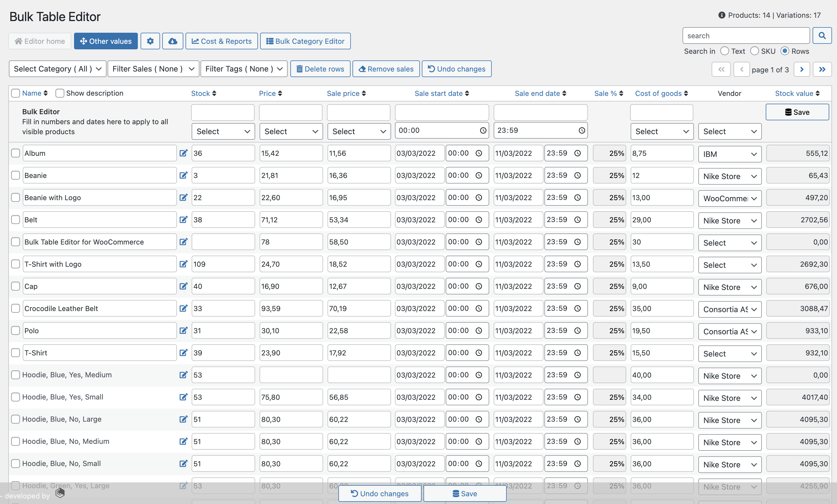This screenshot has height=504, width=837.
Task: Open the Filter Sales dropdown
Action: pos(151,68)
